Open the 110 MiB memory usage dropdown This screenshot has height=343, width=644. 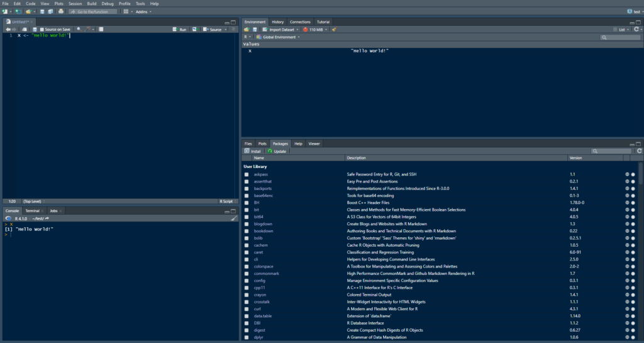coord(315,30)
